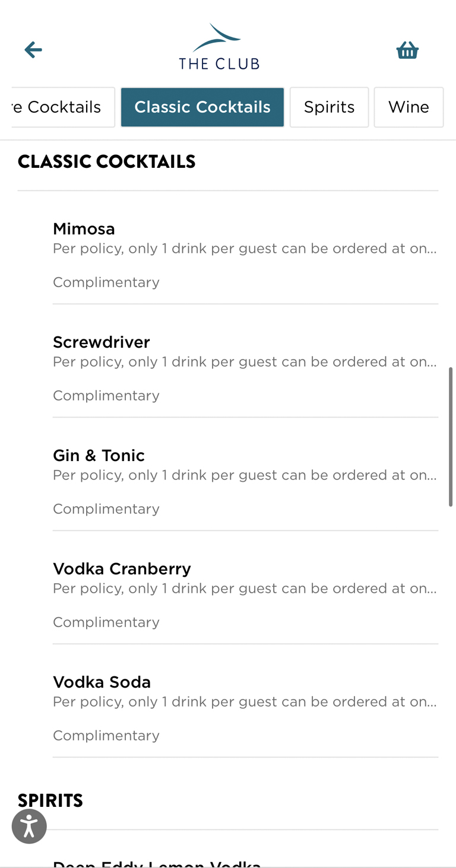Tap Complimentary under Vodka Soda
Screen dimensions: 456x868
106,735
